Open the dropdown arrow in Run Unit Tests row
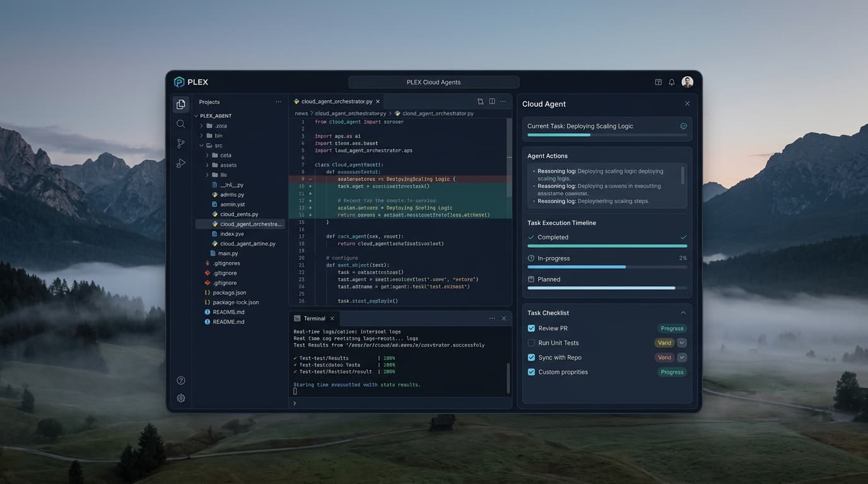Image resolution: width=868 pixels, height=484 pixels. [x=682, y=343]
